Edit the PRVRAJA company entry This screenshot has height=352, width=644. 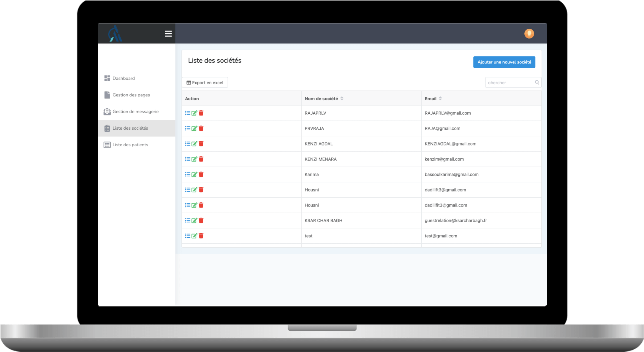[194, 129]
